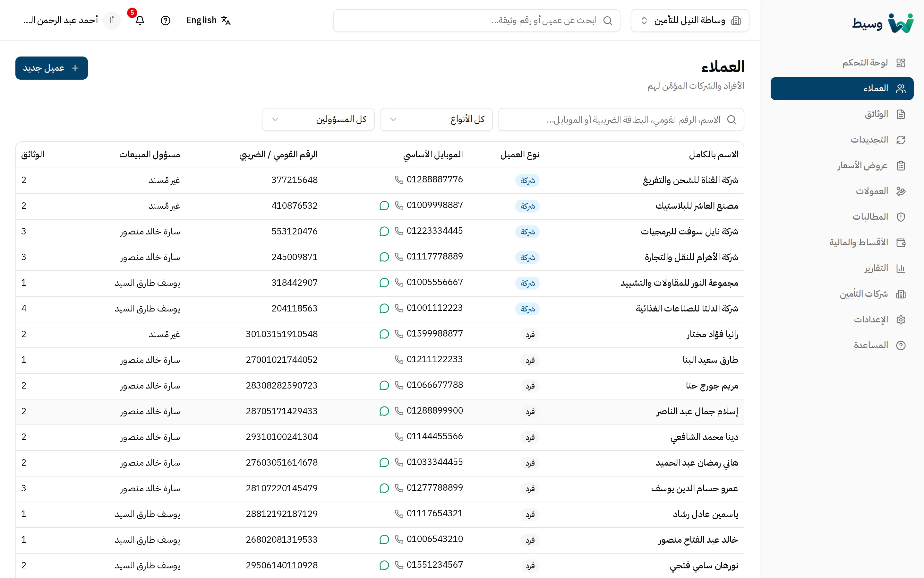Open المطالبات in sidebar

pyautogui.click(x=842, y=217)
